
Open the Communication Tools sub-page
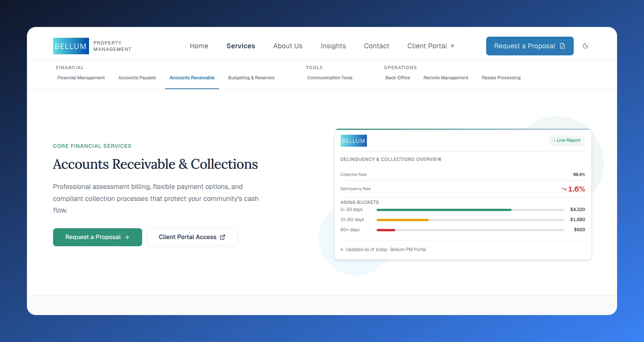tap(329, 78)
